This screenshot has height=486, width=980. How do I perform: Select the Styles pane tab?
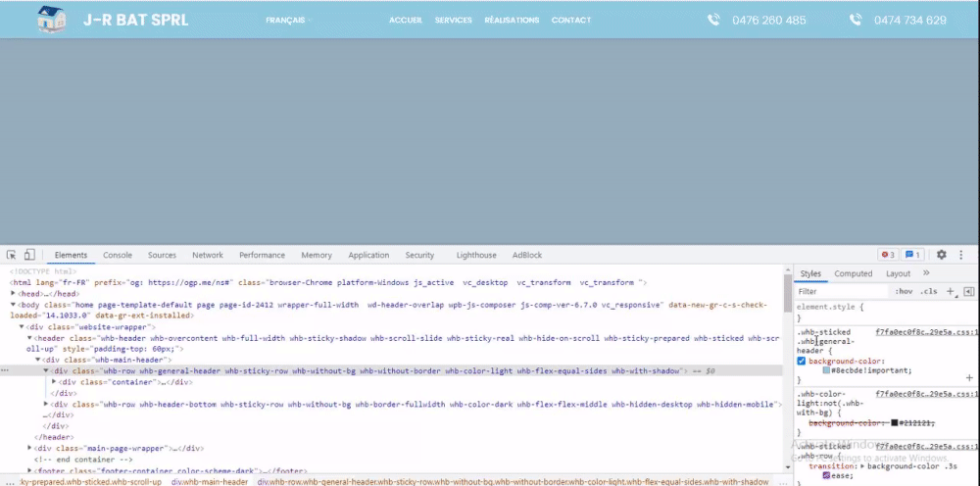810,273
